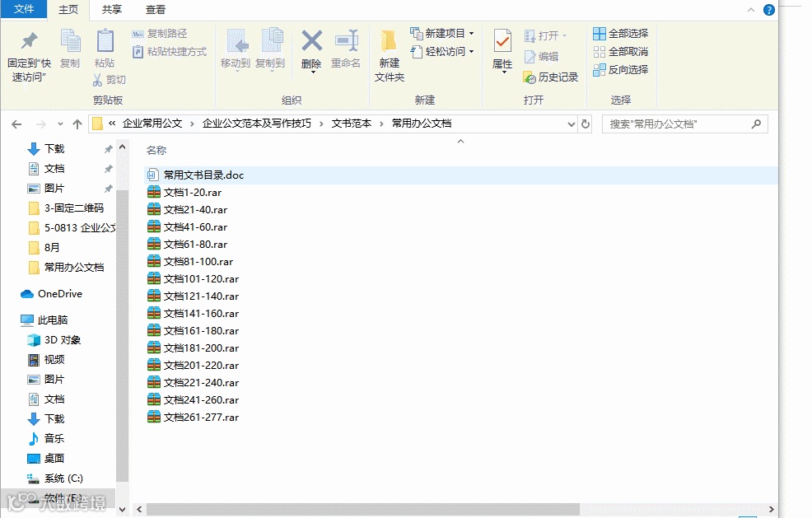Click 文书范本 in the address path

(x=352, y=124)
